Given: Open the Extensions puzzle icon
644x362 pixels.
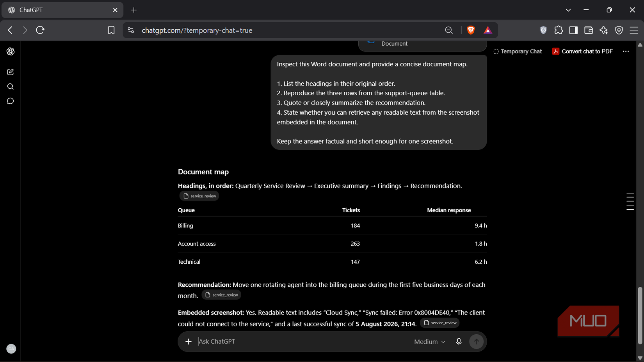Looking at the screenshot, I should 559,30.
